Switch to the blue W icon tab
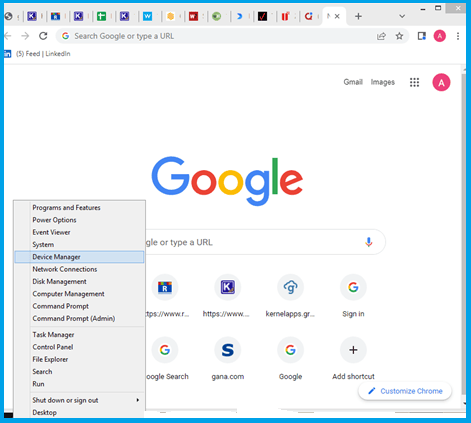This screenshot has height=423, width=471. tap(147, 16)
